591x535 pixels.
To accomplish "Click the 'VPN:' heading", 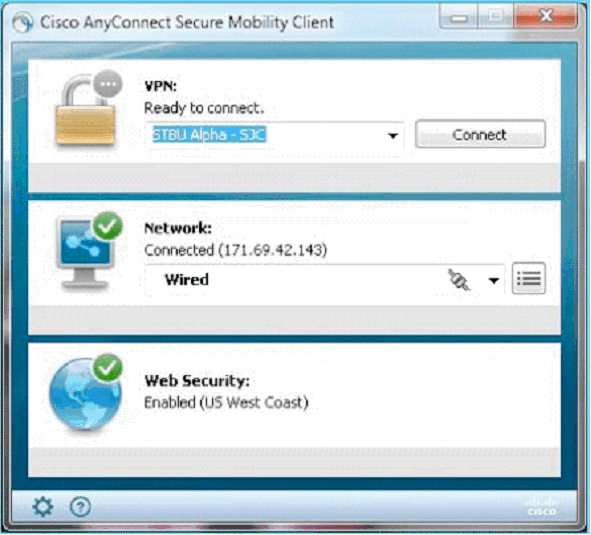I will 161,86.
